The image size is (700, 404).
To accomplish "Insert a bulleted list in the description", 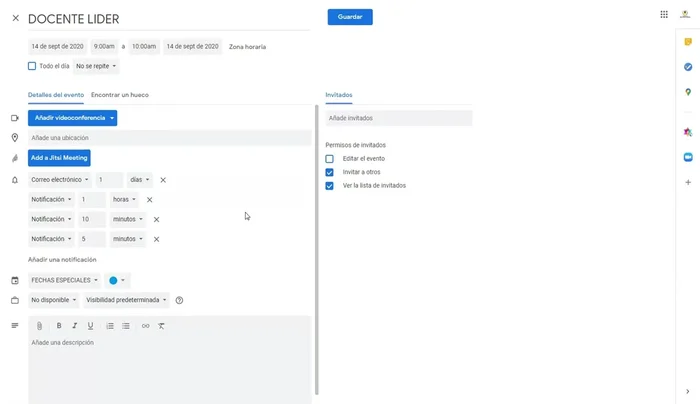I will pos(126,326).
